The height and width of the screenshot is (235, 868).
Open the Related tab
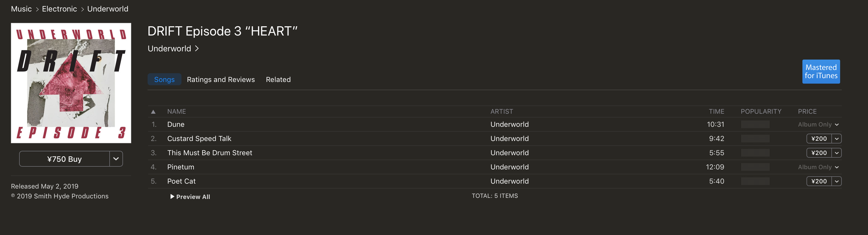[x=278, y=80]
